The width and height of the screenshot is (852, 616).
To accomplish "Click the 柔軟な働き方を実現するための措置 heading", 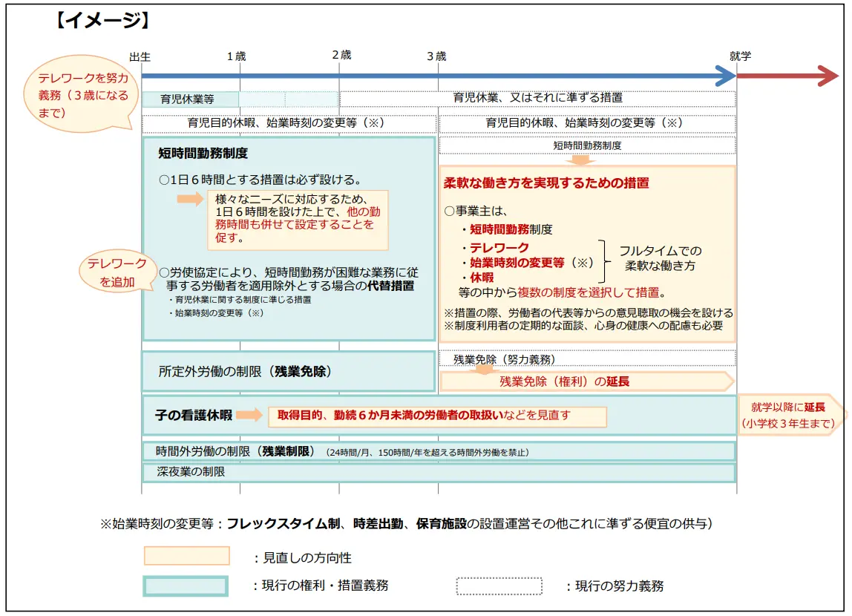I will (x=546, y=183).
